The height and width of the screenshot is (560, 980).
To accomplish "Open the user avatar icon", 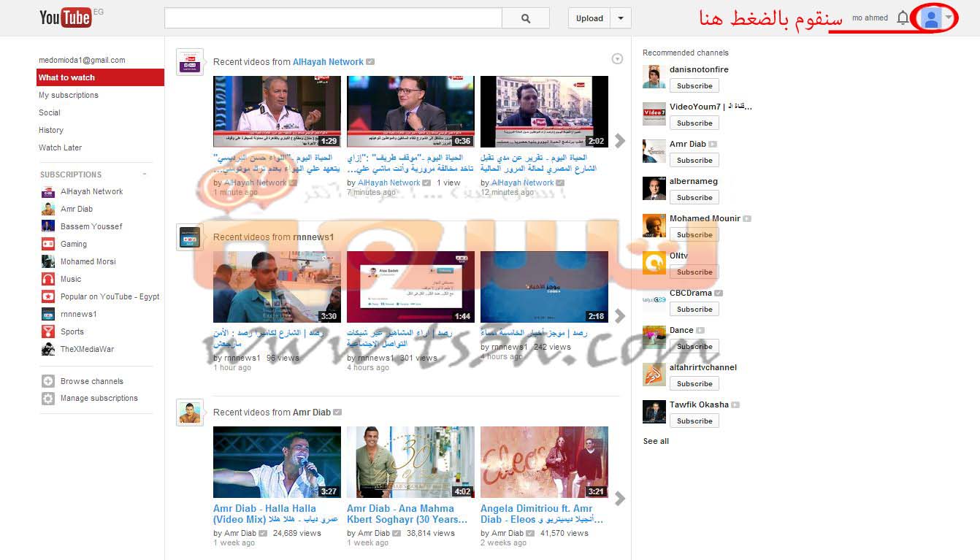I will click(x=930, y=18).
